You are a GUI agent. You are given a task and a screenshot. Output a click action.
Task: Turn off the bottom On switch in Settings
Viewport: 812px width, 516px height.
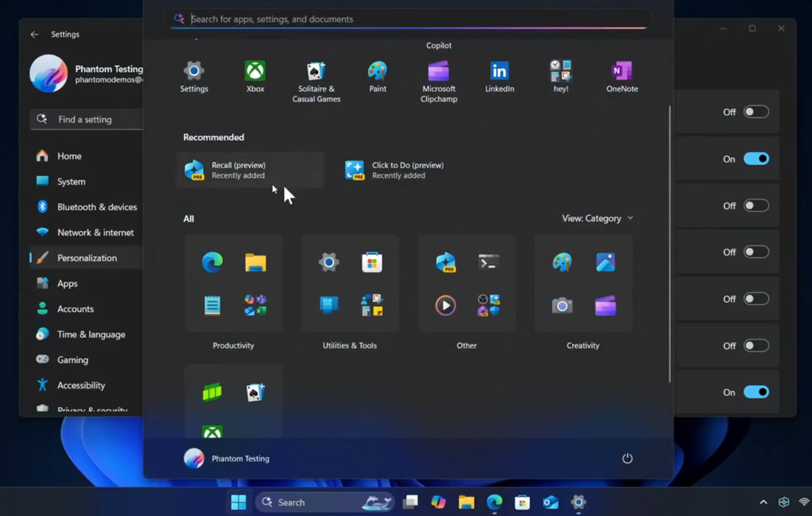pyautogui.click(x=756, y=392)
